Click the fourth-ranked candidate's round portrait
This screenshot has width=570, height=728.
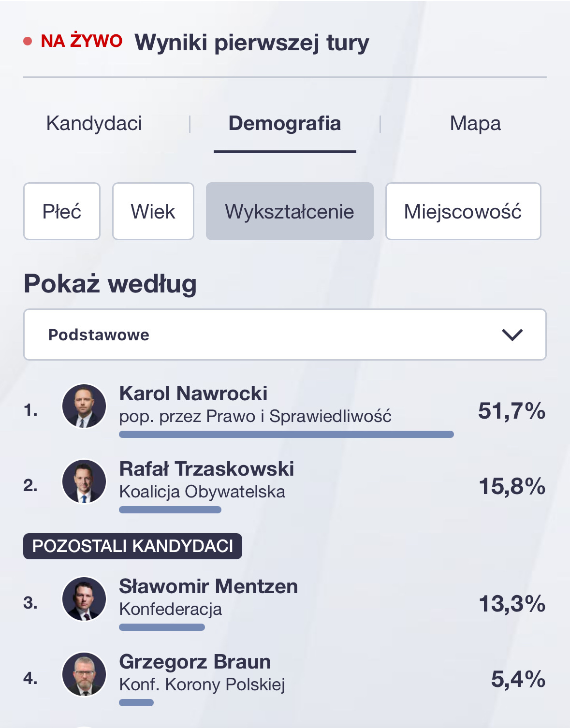[84, 674]
